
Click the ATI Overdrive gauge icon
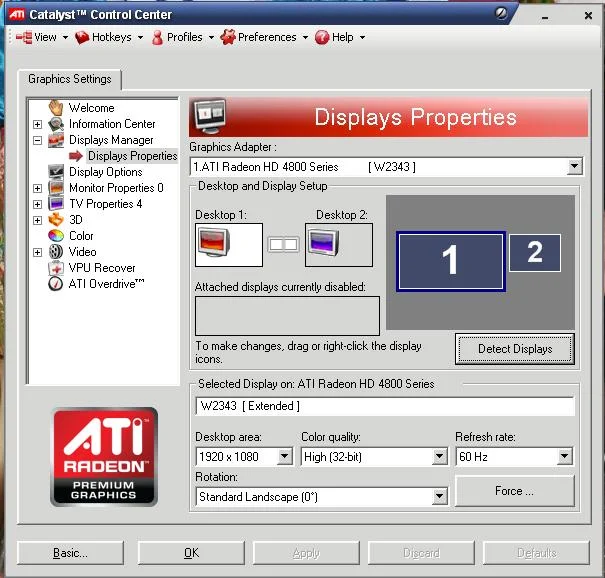click(56, 284)
